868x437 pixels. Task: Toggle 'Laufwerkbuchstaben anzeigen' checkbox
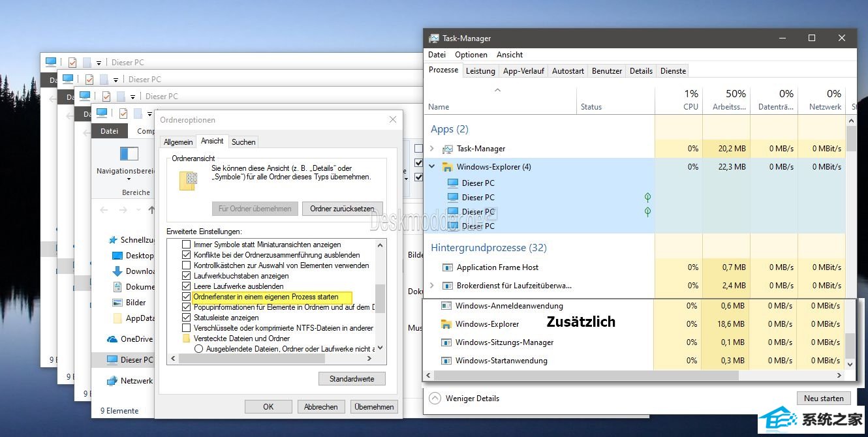187,276
